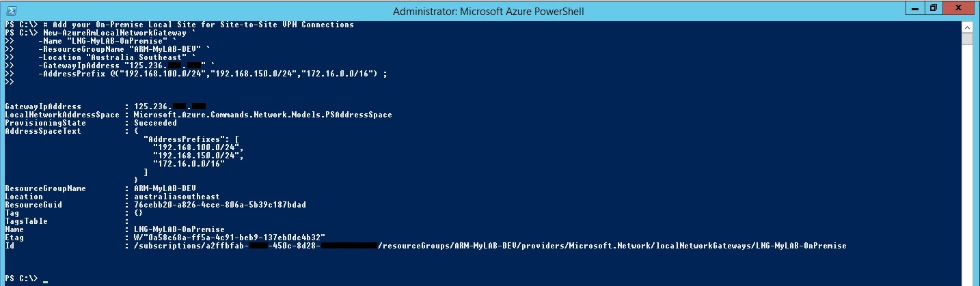This screenshot has height=286, width=980.
Task: Restore down the Azure PowerShell window
Action: pos(934,8)
